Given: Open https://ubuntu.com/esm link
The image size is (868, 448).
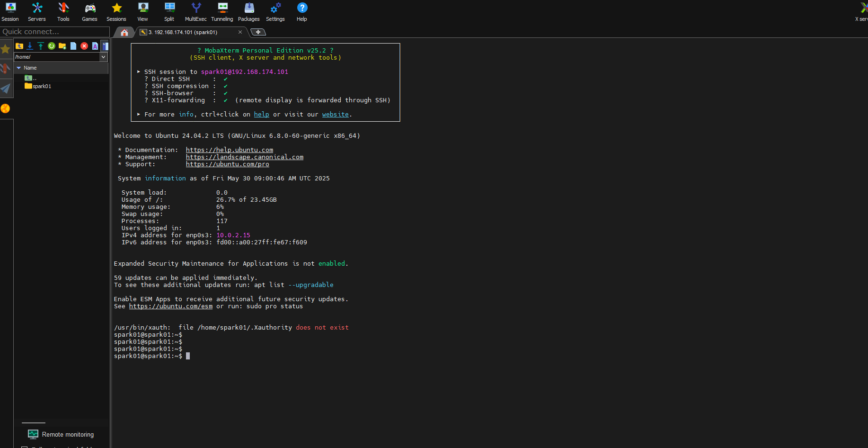Looking at the screenshot, I should coord(171,306).
